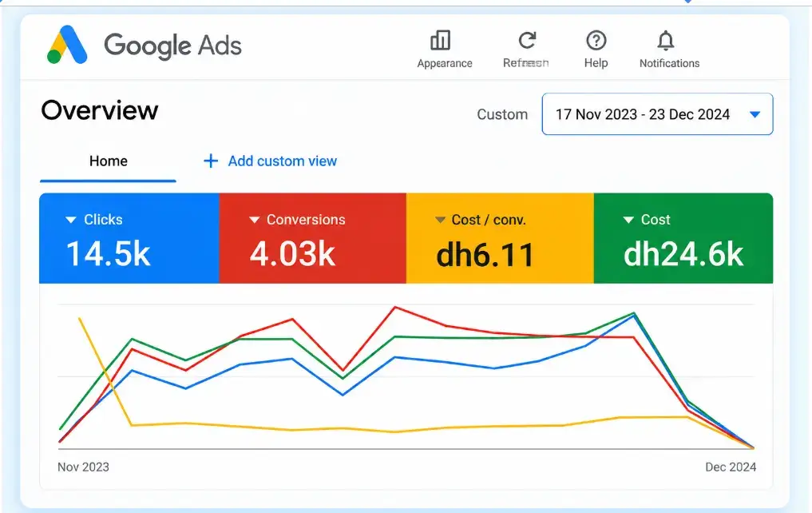This screenshot has height=513, width=812.
Task: Select the yellow Cost / conv. scorecard tile
Action: click(501, 238)
